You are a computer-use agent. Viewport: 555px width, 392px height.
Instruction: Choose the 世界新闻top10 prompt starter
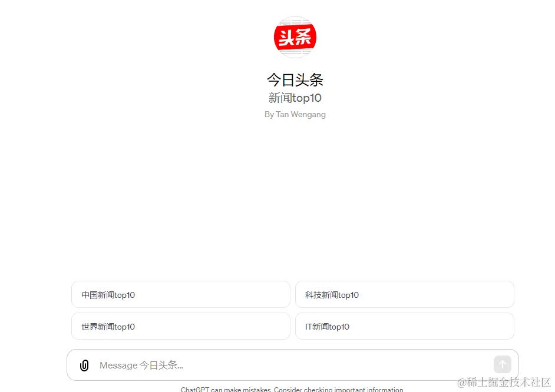coord(181,326)
